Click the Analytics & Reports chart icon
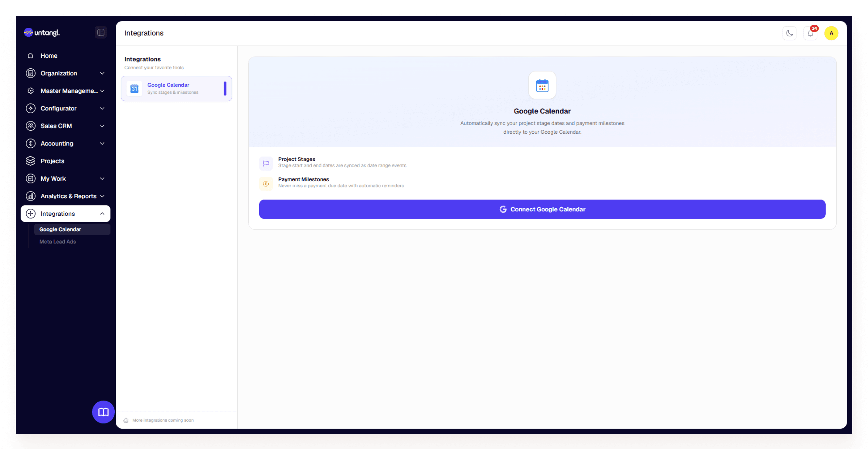 (x=31, y=196)
